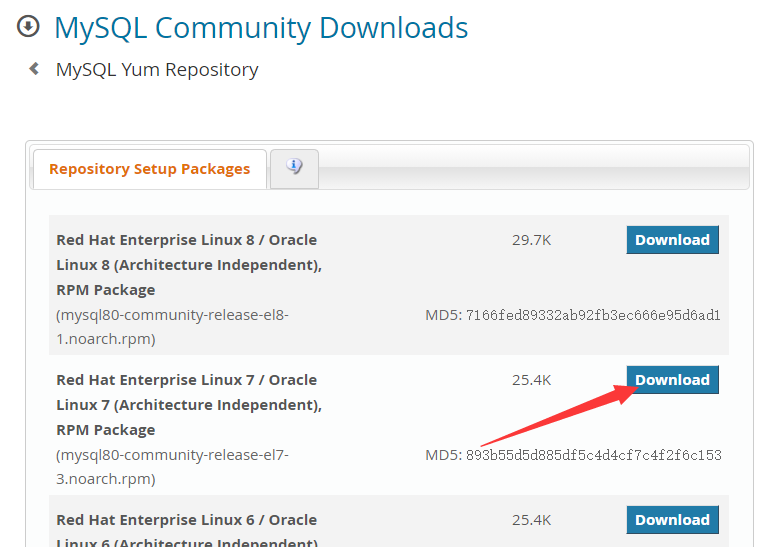Screen dimensions: 765x547
Task: Click the 25.4K size in the Linux 6 row
Action: [531, 520]
